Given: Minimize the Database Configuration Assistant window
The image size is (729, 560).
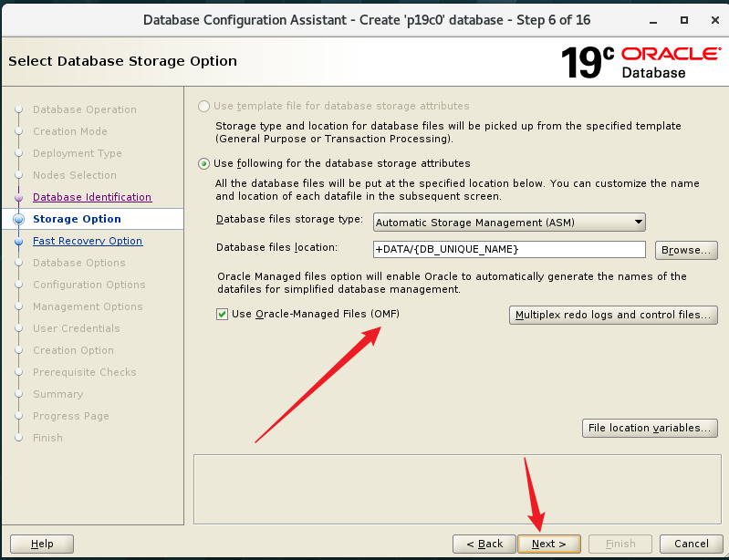Looking at the screenshot, I should point(653,21).
